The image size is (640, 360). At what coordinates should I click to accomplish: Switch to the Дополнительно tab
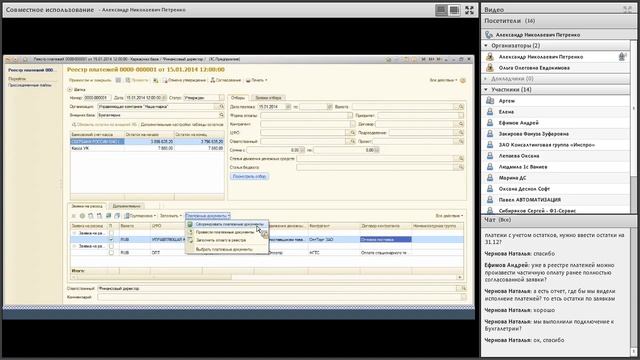click(127, 206)
